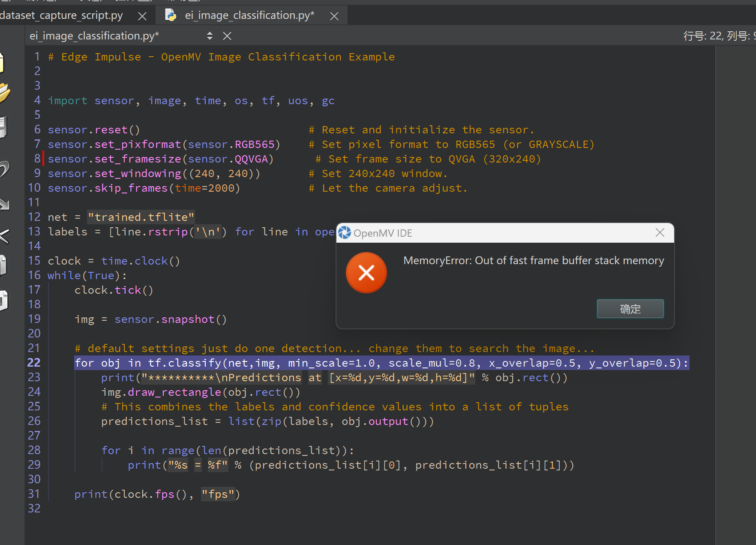This screenshot has height=545, width=756.
Task: Click the 确定 button in the error dialog
Action: tap(630, 309)
